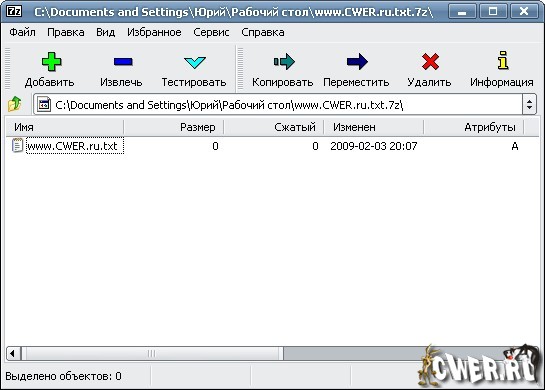545x390 pixels.
Task: Click the www.CWER.ru.txt file icon
Action: [17, 146]
